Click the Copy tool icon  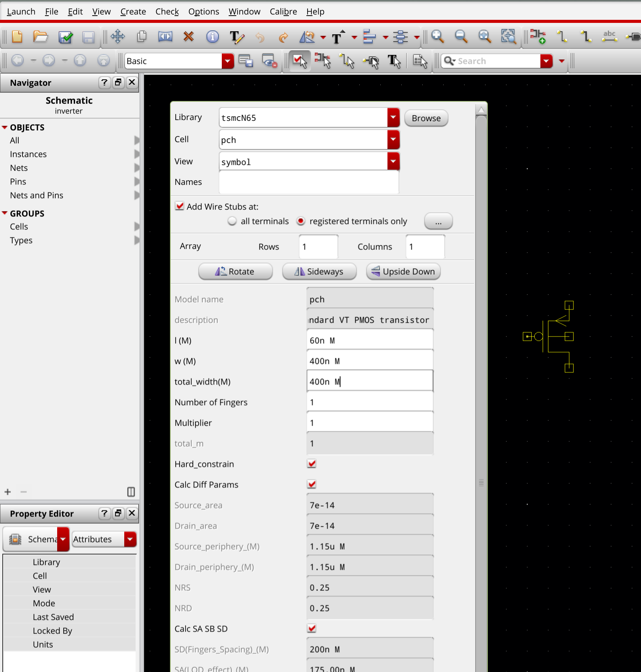pos(141,37)
